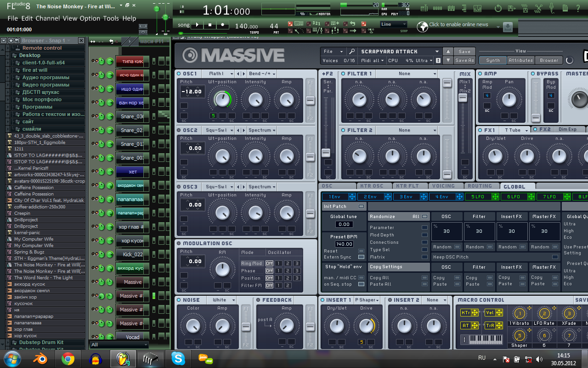The width and height of the screenshot is (588, 368).
Task: Open the Insert 1 P Shaper dropdown
Action: (367, 300)
